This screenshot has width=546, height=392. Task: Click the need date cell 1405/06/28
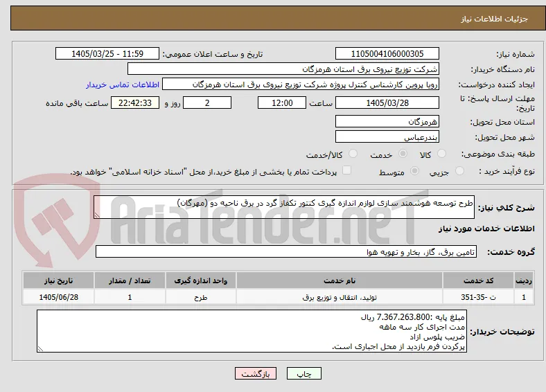click(x=58, y=297)
